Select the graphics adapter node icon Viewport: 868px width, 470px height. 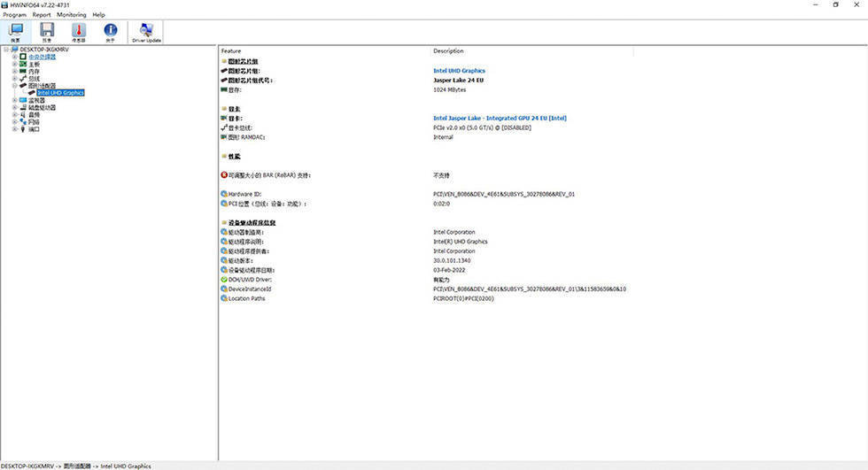[x=23, y=86]
